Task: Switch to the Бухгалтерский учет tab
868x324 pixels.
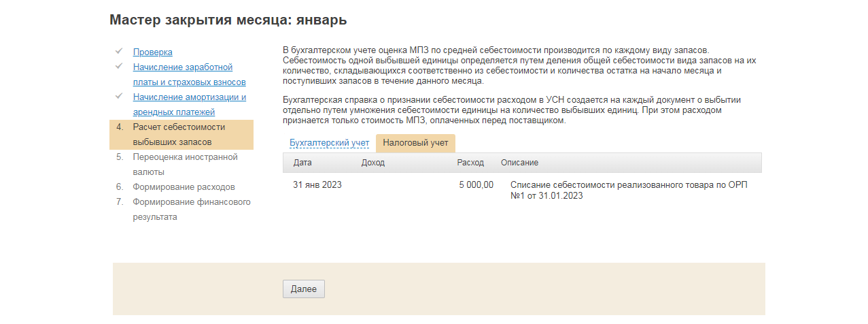Action: (329, 143)
